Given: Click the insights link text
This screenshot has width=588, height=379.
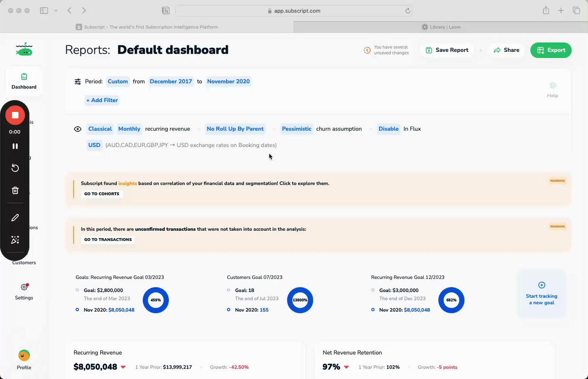Looking at the screenshot, I should tap(128, 184).
